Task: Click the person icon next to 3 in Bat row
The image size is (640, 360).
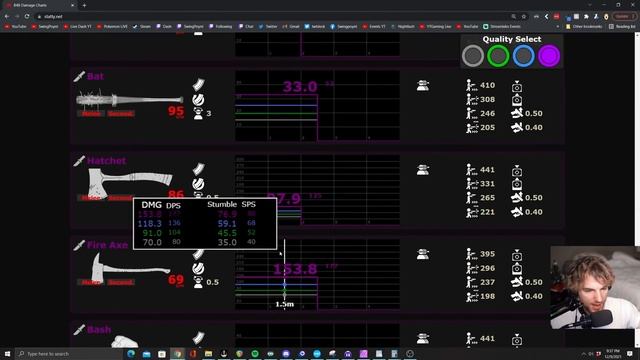Action: point(198,113)
